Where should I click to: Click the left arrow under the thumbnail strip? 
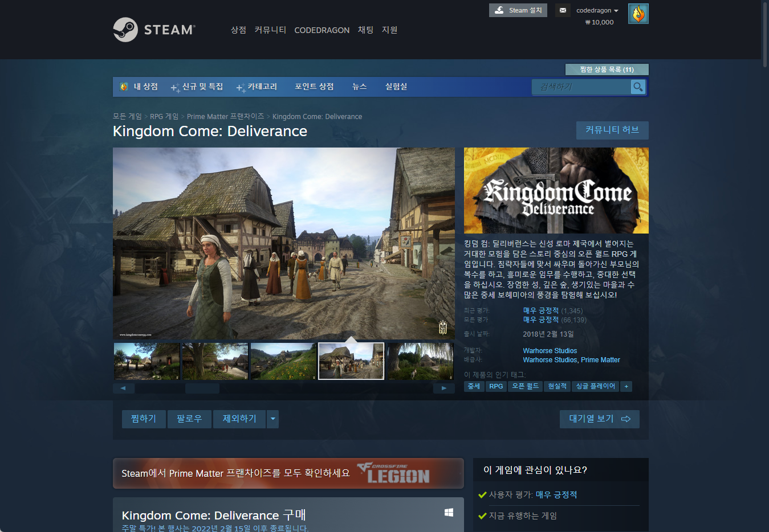[x=123, y=388]
